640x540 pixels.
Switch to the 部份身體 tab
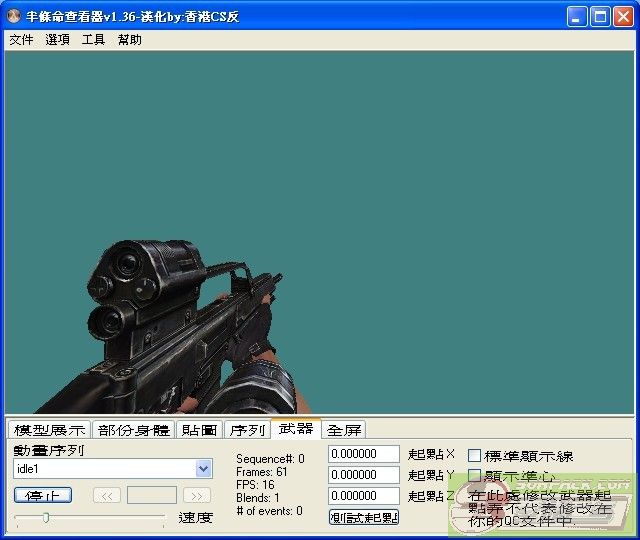click(134, 430)
